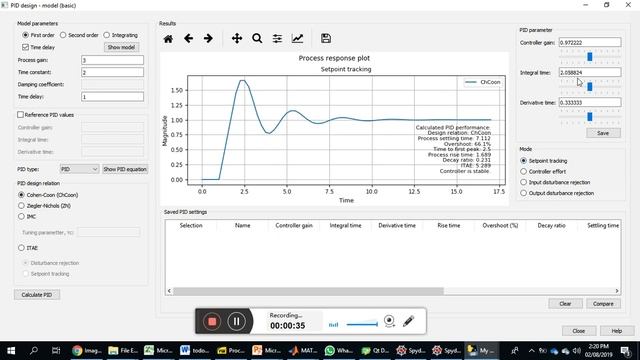Switch to PowerPoint taskbar item
Screen dimensions: 640x360
267,350
